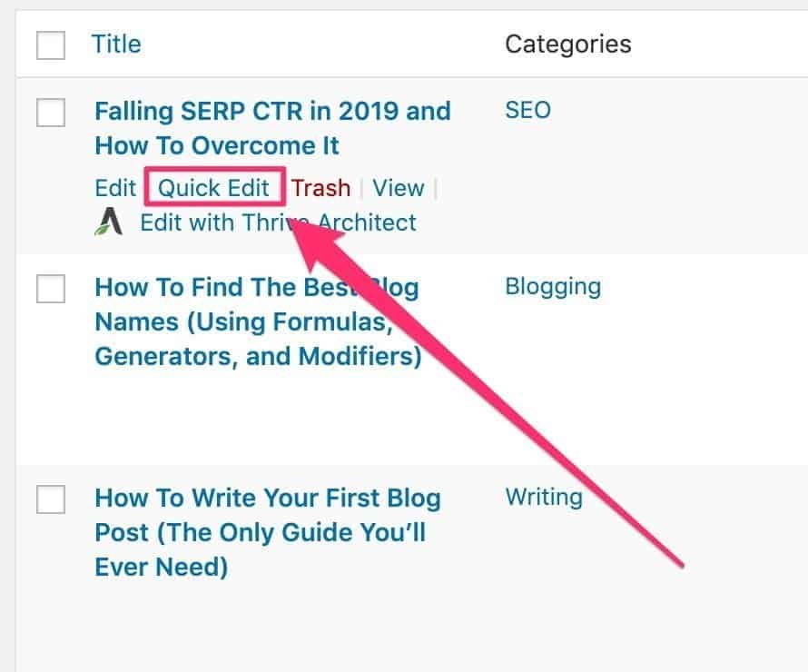
Task: Toggle the select-all checkbox in header
Action: [51, 43]
